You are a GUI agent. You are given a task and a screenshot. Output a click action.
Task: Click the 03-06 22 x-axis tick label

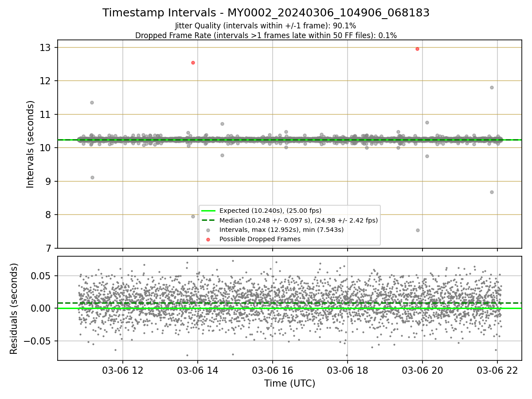[x=497, y=371]
